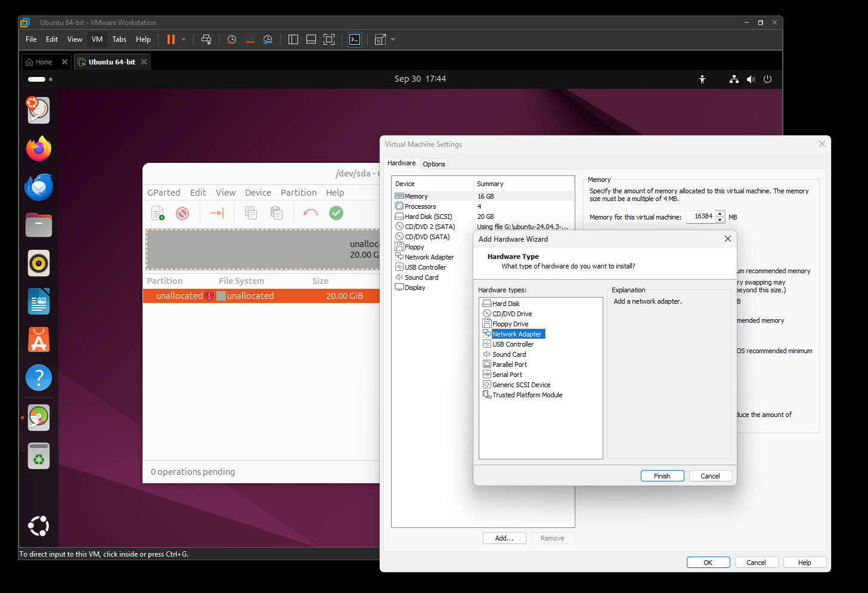Switch to the Options tab

(x=433, y=164)
